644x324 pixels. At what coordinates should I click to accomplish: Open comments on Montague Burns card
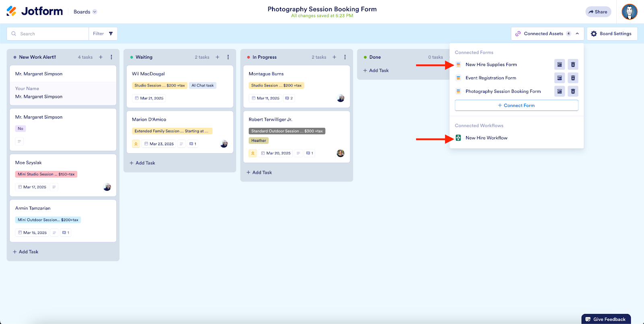click(289, 98)
